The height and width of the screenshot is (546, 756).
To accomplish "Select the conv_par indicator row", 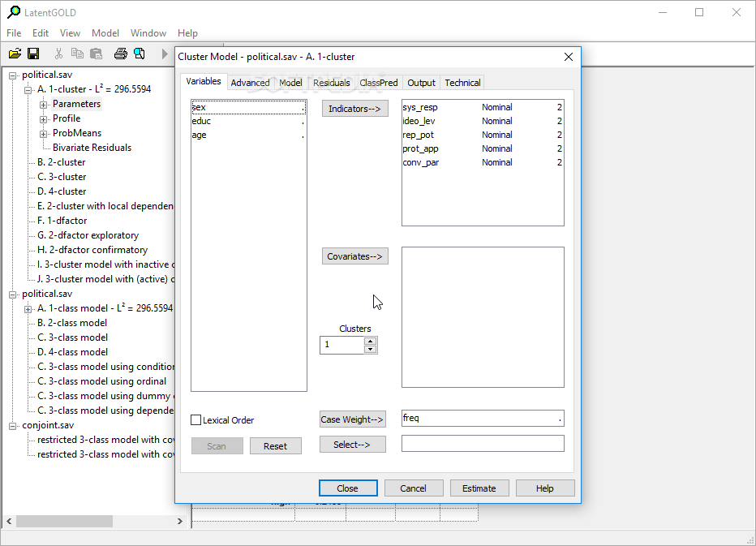I will (x=483, y=162).
